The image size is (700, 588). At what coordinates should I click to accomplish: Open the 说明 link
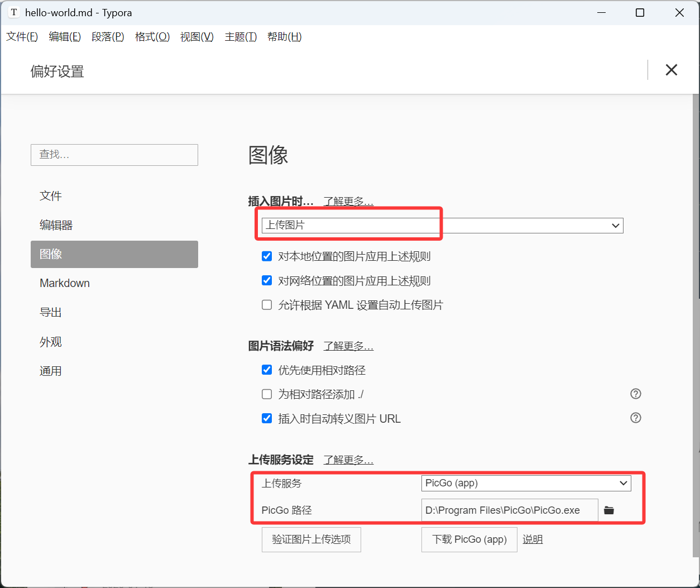[x=533, y=539]
